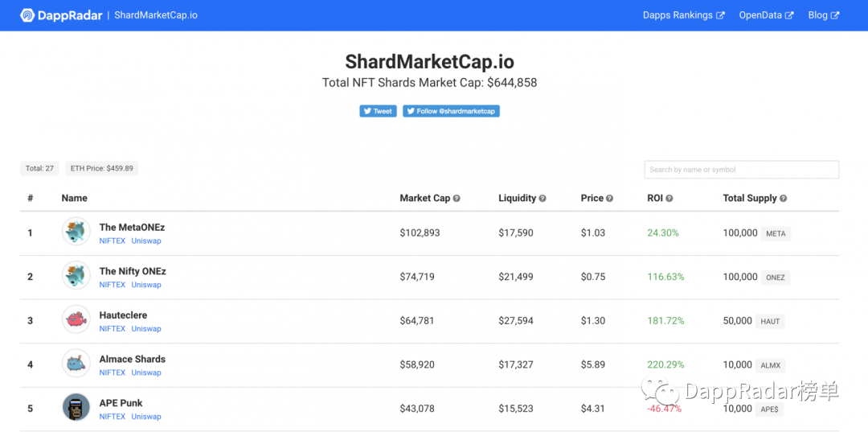The width and height of the screenshot is (868, 432).
Task: Click the Total Supply help icon
Action: [x=784, y=199]
